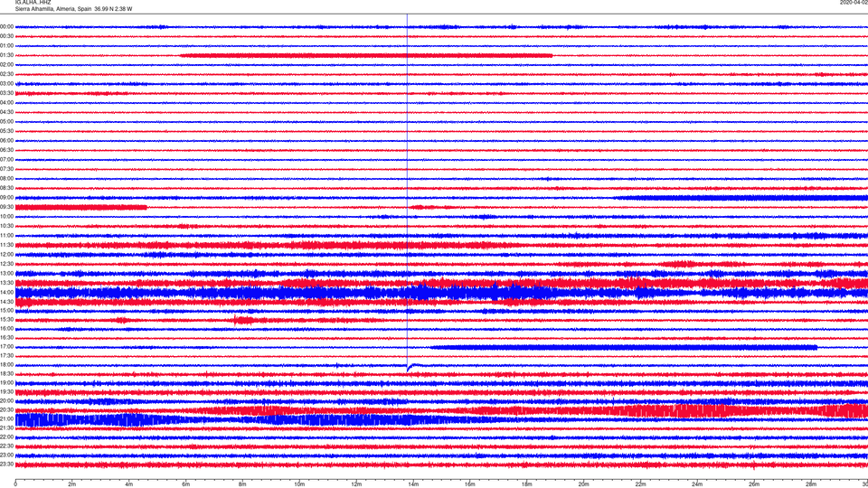Click the '19:00' row label

(6, 383)
